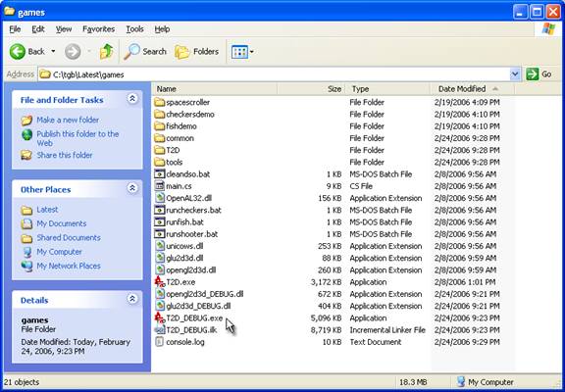
Task: Open the Search magnifier tool
Action: 131,52
